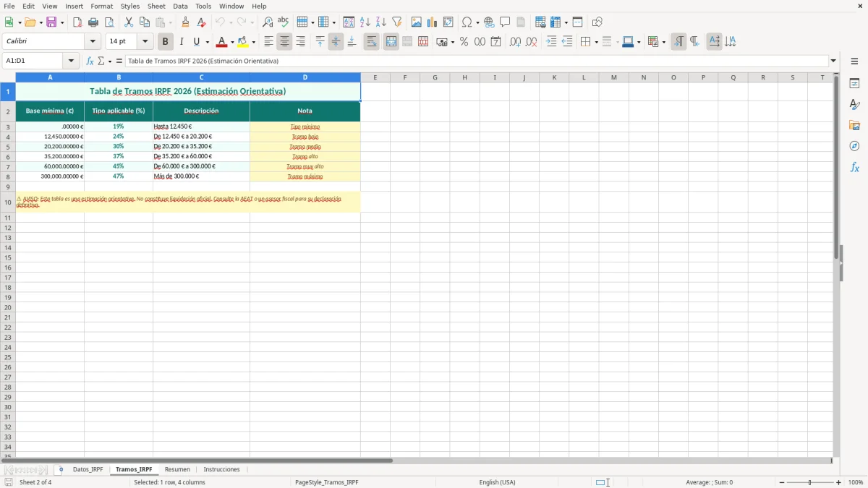868x488 pixels.
Task: Toggle Align Left
Action: (269, 42)
